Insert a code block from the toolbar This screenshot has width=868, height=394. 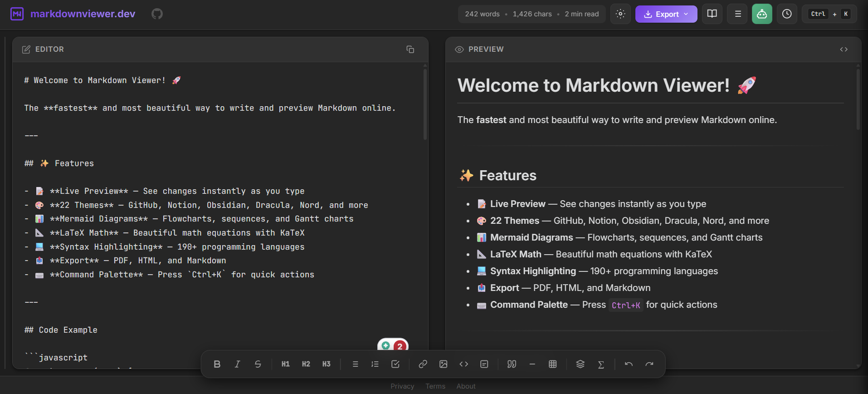pyautogui.click(x=484, y=364)
